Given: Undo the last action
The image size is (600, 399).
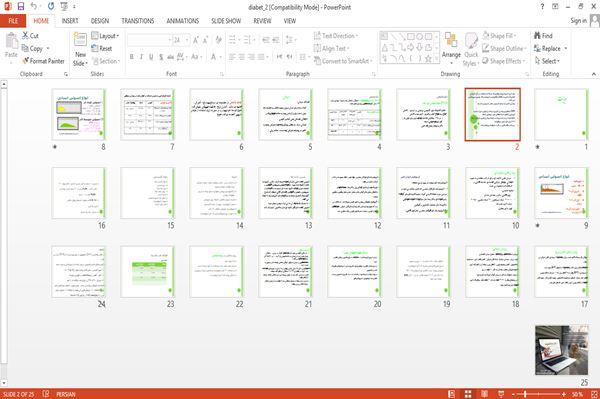Looking at the screenshot, I should click(x=34, y=7).
